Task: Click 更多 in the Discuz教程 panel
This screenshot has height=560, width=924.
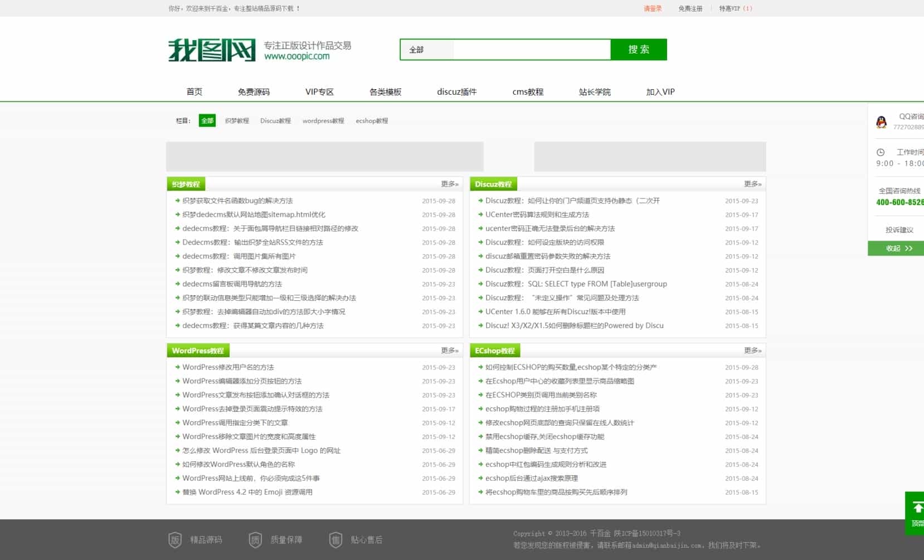Action: coord(753,184)
